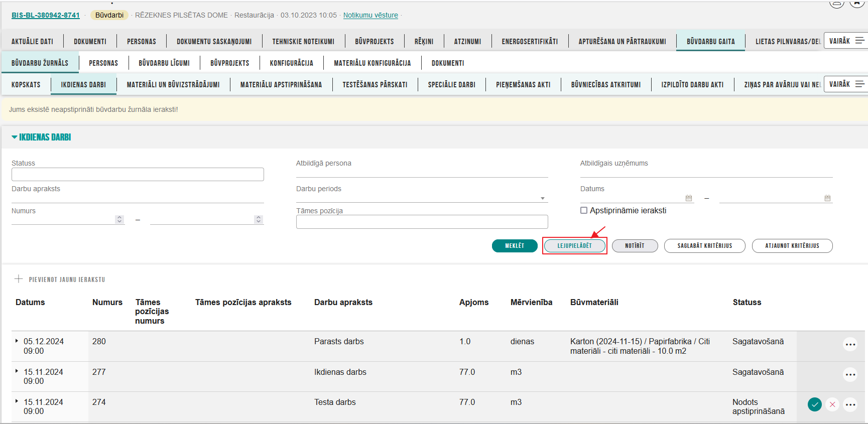Open the Kopskats tab

click(26, 84)
